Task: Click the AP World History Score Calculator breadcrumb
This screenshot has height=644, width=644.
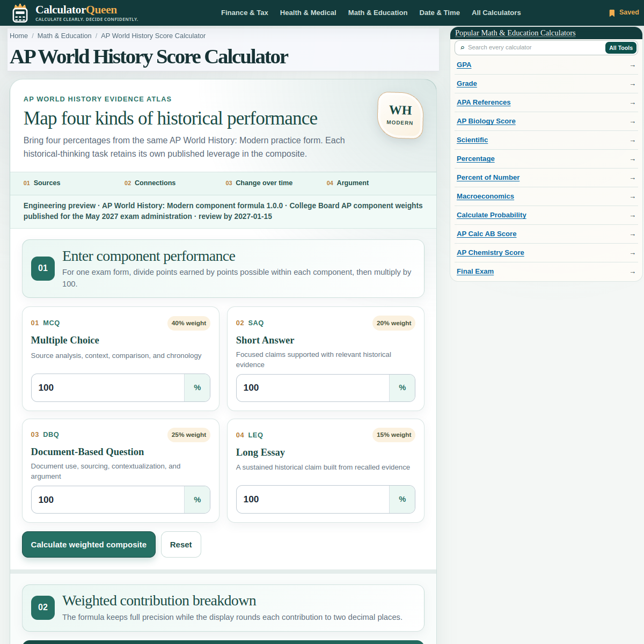Action: click(153, 36)
